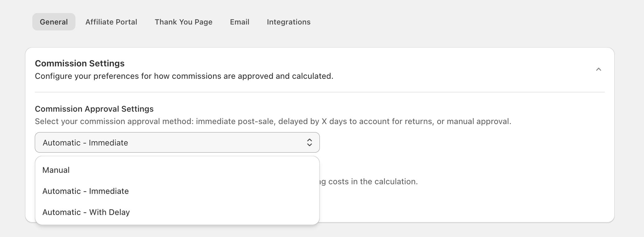Click the divider line under Commission Settings header
This screenshot has width=644, height=237.
tap(320, 92)
